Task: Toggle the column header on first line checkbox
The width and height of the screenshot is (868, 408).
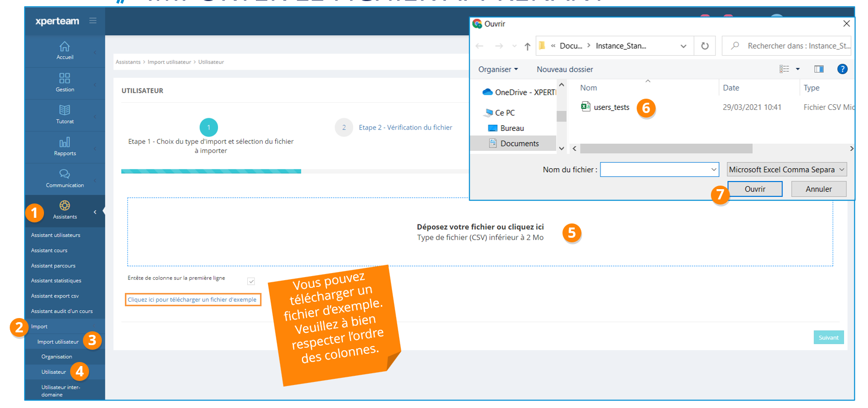Action: pos(251,281)
